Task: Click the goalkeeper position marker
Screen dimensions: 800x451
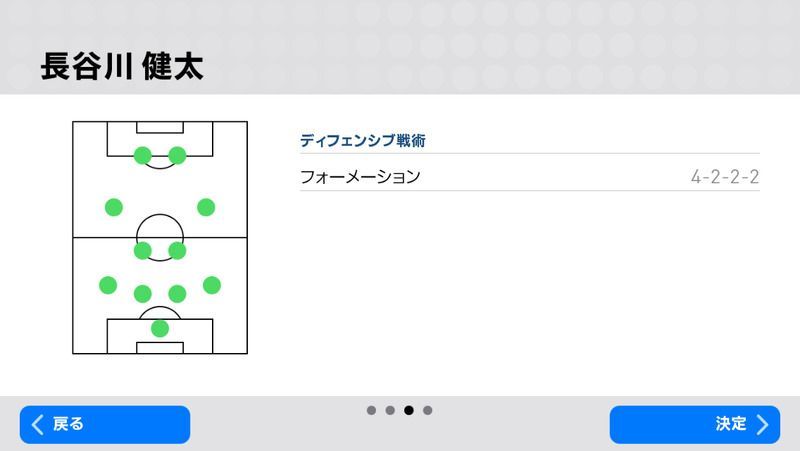Action: click(160, 328)
